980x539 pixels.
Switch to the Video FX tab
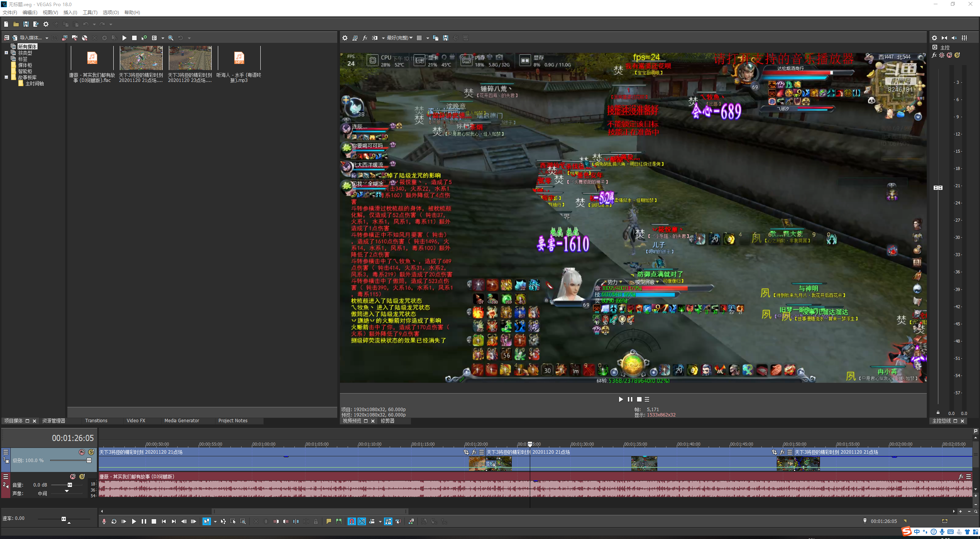[136, 421]
